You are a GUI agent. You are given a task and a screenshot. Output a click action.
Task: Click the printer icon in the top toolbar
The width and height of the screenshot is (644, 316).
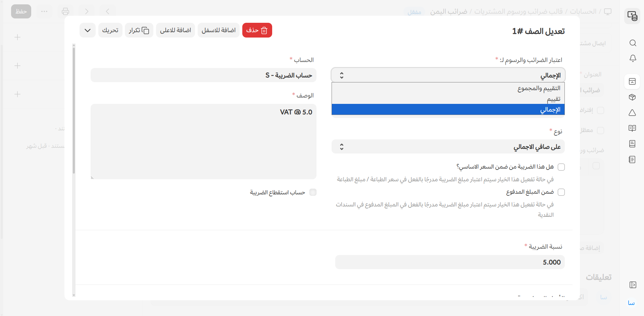65,11
